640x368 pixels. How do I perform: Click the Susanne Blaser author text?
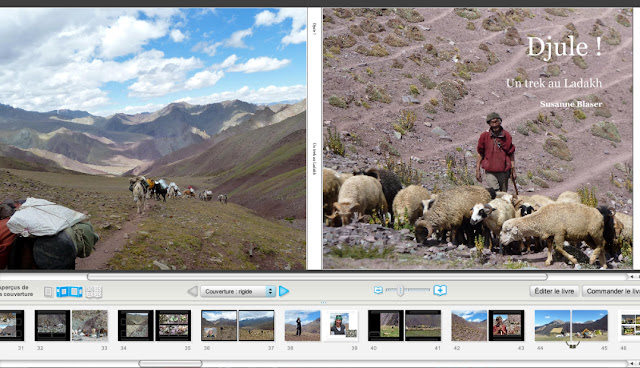pyautogui.click(x=571, y=104)
